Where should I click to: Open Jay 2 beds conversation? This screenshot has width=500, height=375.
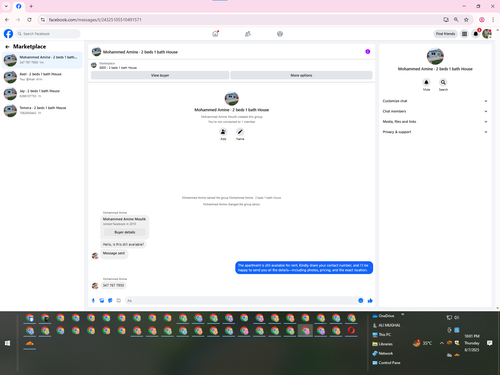(42, 93)
